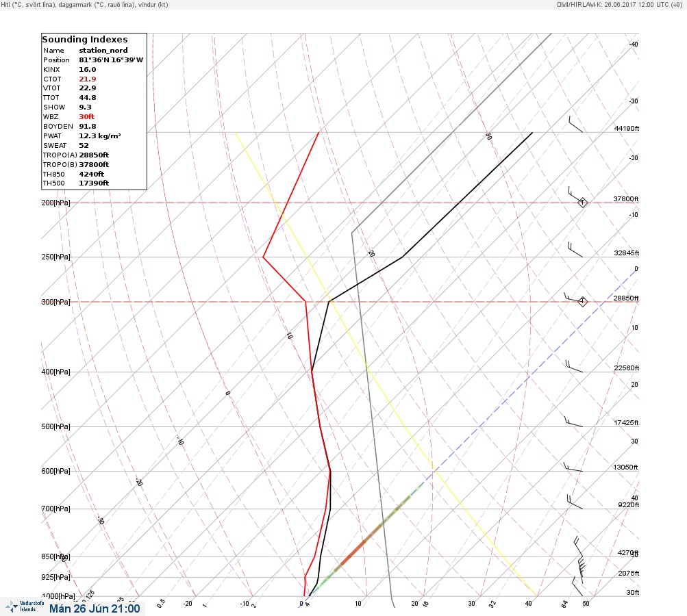Viewport: 687px width, 616px height.
Task: Click the wind barb at 30ft
Action: pos(577,587)
